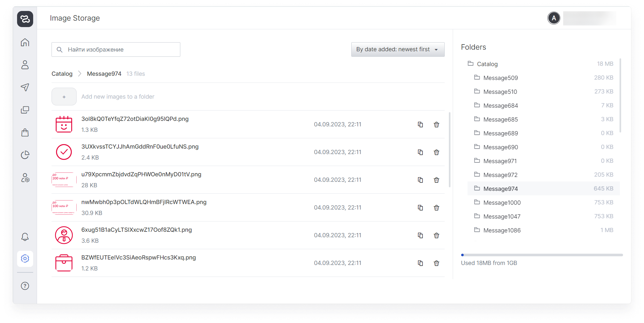The image size is (644, 323).
Task: Go to Catalog in the breadcrumb
Action: coord(62,74)
